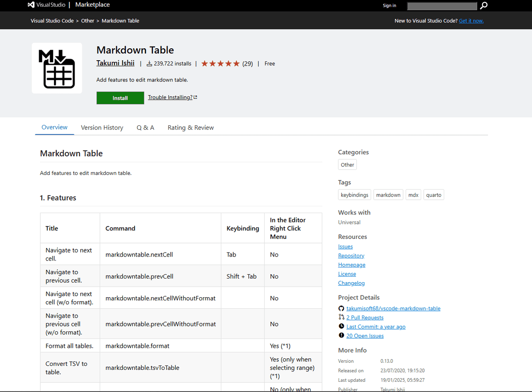Open the Other breadcrumb link
The width and height of the screenshot is (532, 392).
point(88,21)
